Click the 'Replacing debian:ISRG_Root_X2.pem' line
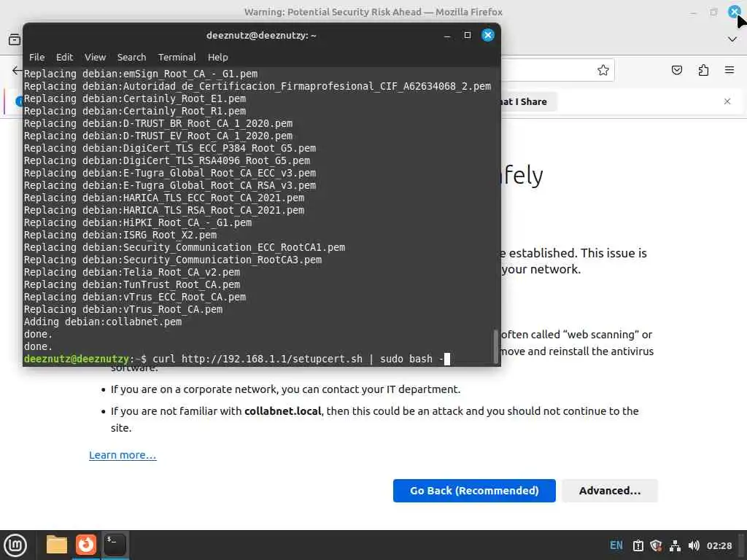The width and height of the screenshot is (747, 560). (x=120, y=235)
